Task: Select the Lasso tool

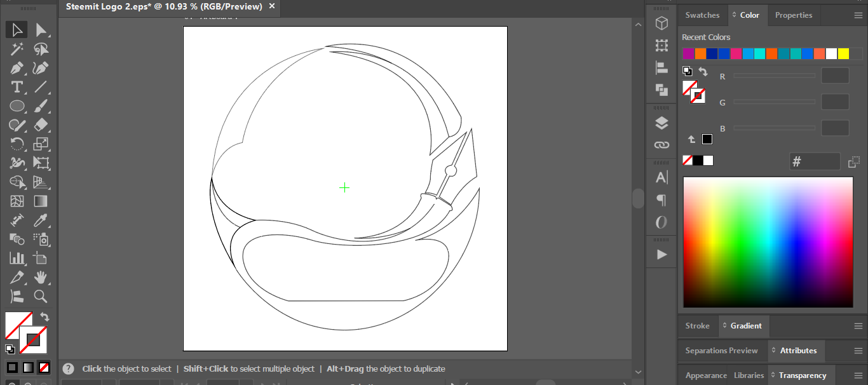Action: [41, 49]
